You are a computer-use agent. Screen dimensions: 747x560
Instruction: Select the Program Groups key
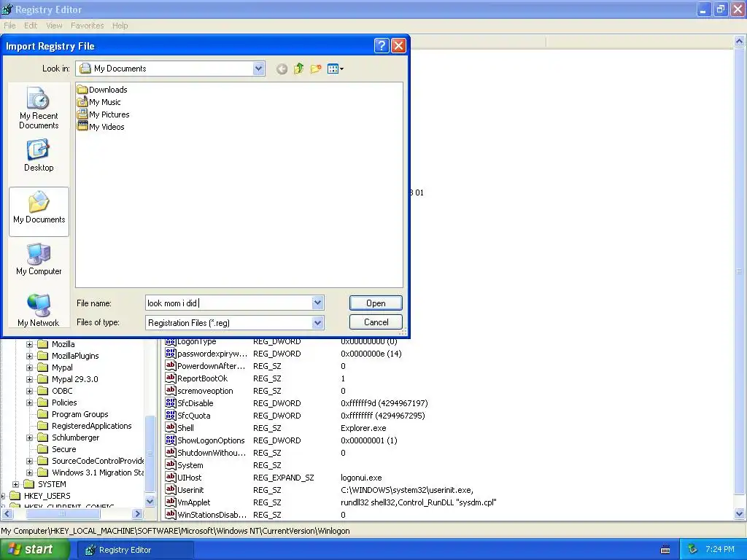click(x=73, y=414)
